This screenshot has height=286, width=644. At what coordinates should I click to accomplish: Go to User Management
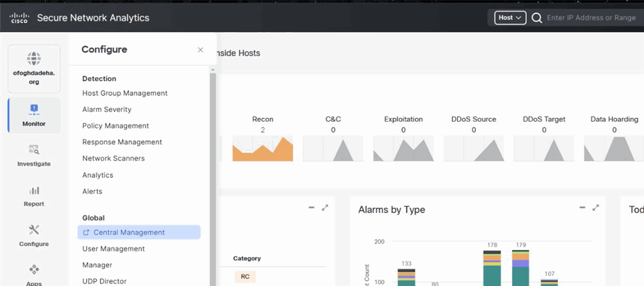[113, 249]
